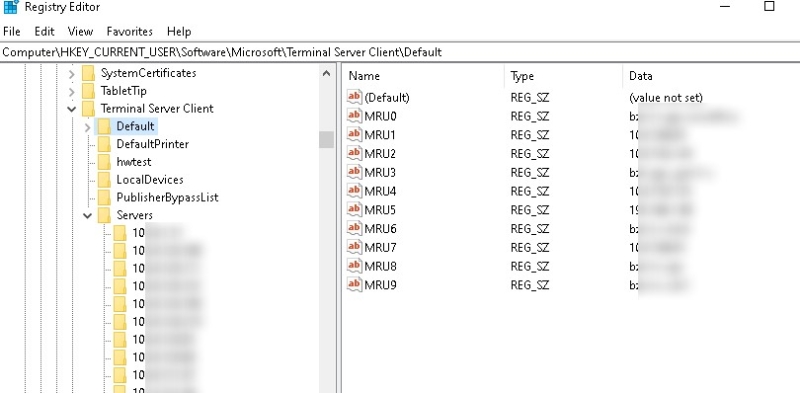Viewport: 800px width, 393px height.
Task: Select the MRU3 value name
Action: point(381,173)
